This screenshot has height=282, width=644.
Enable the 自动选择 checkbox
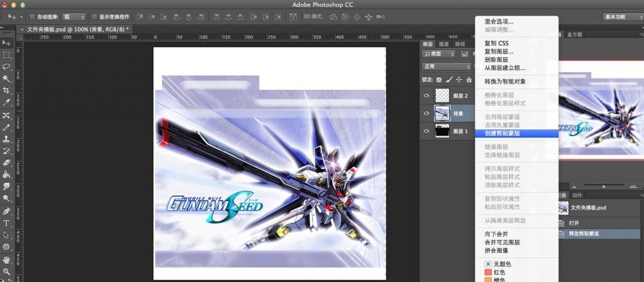pos(33,17)
